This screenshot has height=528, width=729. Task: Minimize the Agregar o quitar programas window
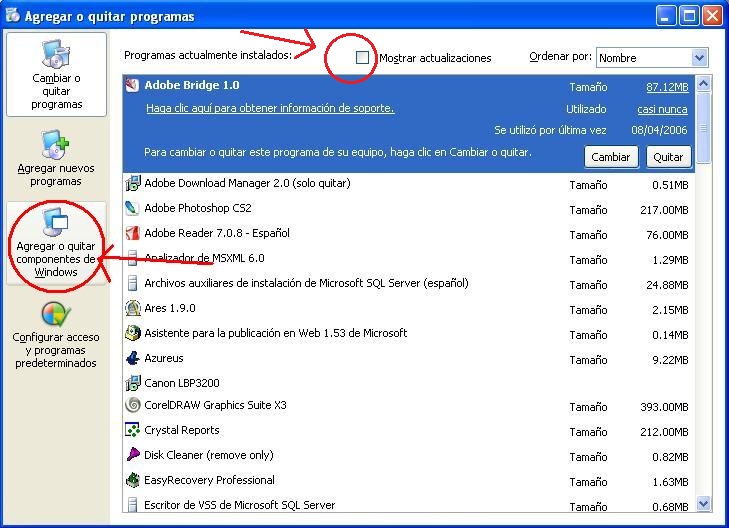click(x=666, y=16)
